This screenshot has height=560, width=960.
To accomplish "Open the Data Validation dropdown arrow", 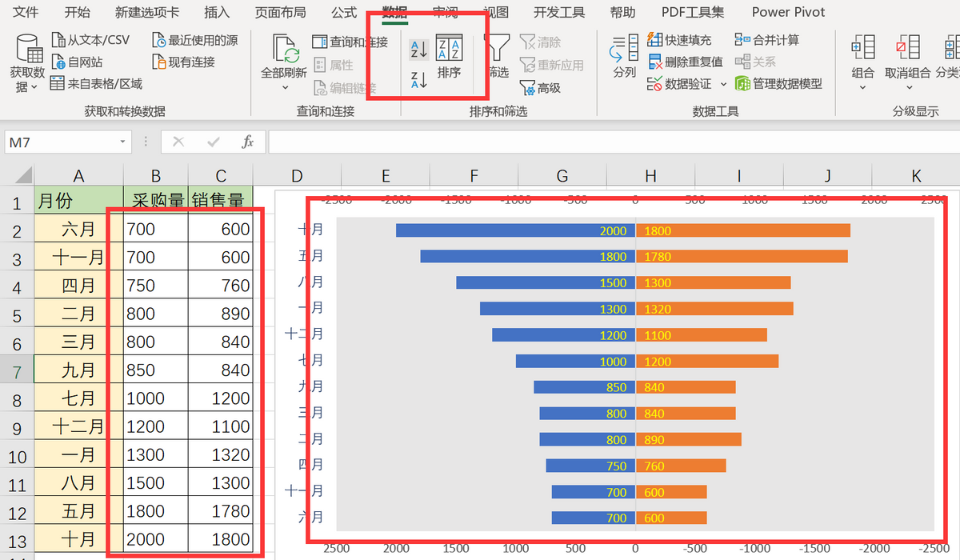I will [x=723, y=83].
